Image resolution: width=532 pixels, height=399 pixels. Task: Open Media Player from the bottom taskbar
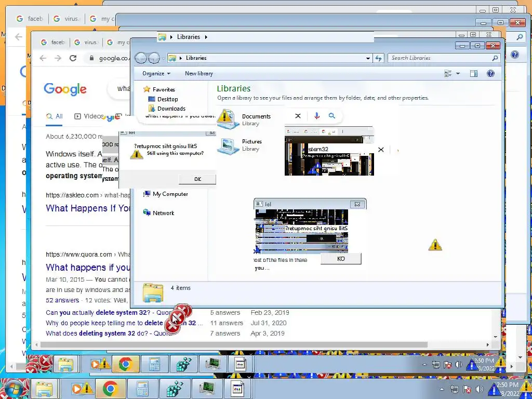click(x=82, y=389)
